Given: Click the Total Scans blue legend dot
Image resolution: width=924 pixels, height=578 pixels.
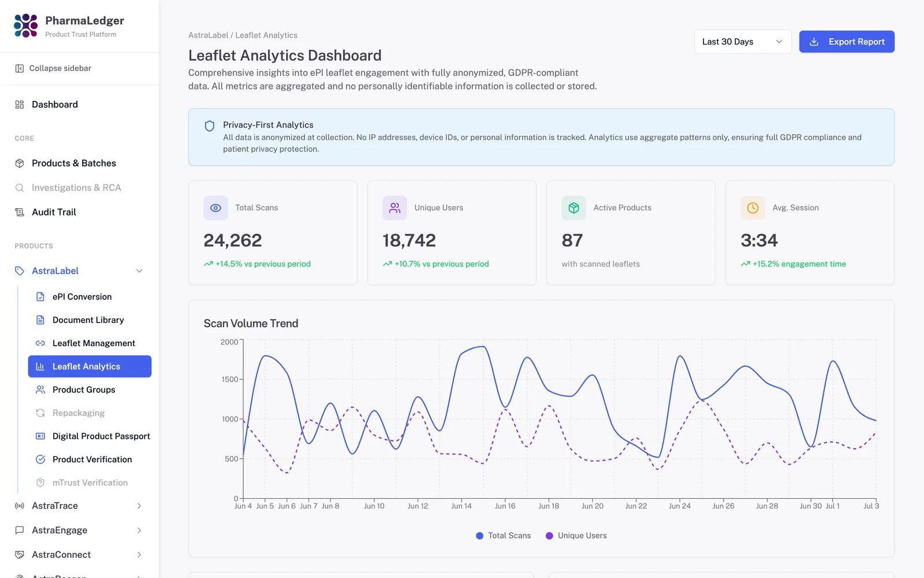Looking at the screenshot, I should (x=479, y=536).
